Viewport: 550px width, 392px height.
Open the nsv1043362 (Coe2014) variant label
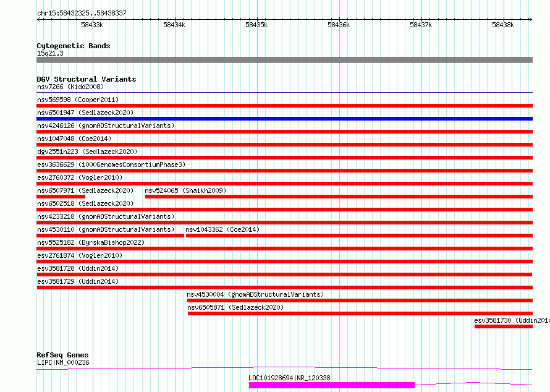tap(222, 229)
